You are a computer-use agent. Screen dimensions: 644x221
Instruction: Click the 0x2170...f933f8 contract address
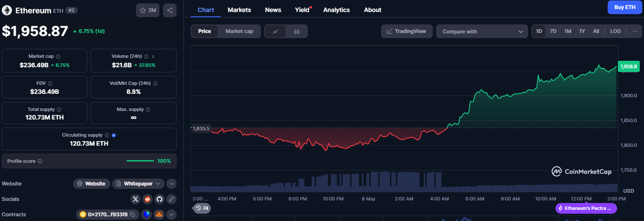pyautogui.click(x=107, y=215)
